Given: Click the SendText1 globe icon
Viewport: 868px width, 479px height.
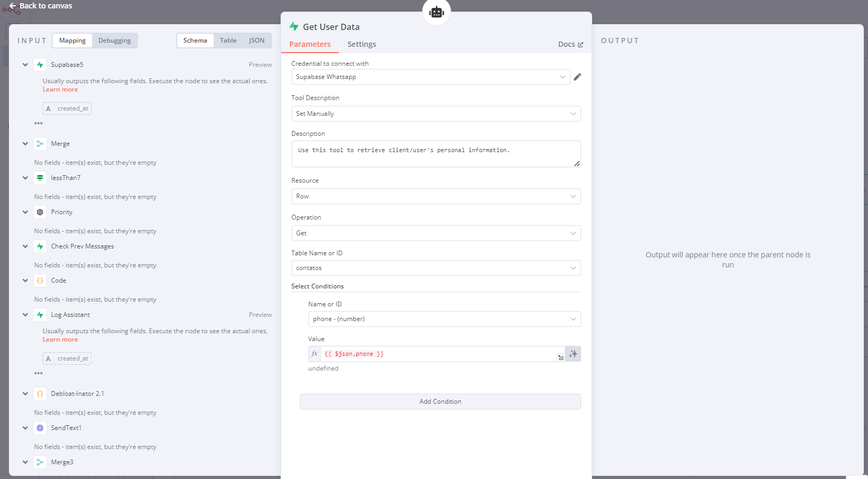Looking at the screenshot, I should coord(40,428).
